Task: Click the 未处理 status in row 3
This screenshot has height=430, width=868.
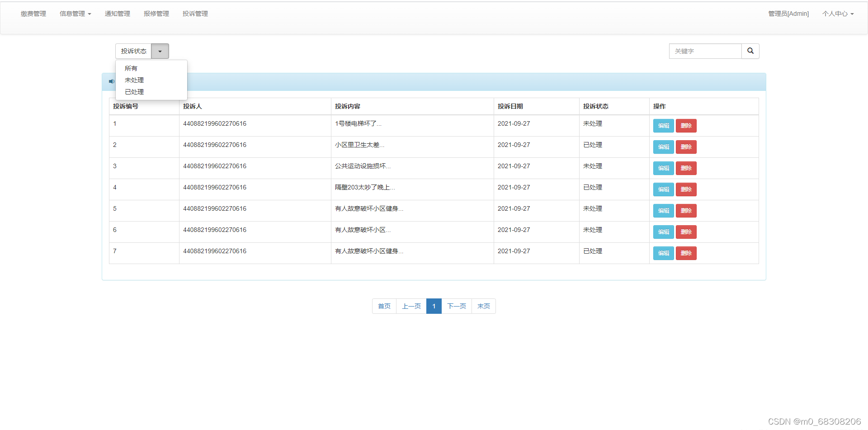Action: (x=593, y=166)
